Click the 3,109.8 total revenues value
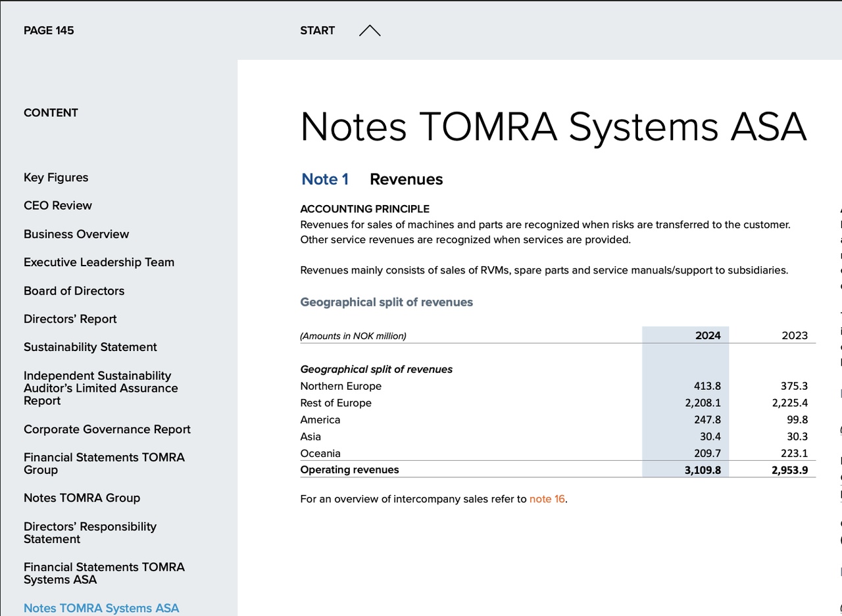Image resolution: width=842 pixels, height=616 pixels. coord(703,470)
